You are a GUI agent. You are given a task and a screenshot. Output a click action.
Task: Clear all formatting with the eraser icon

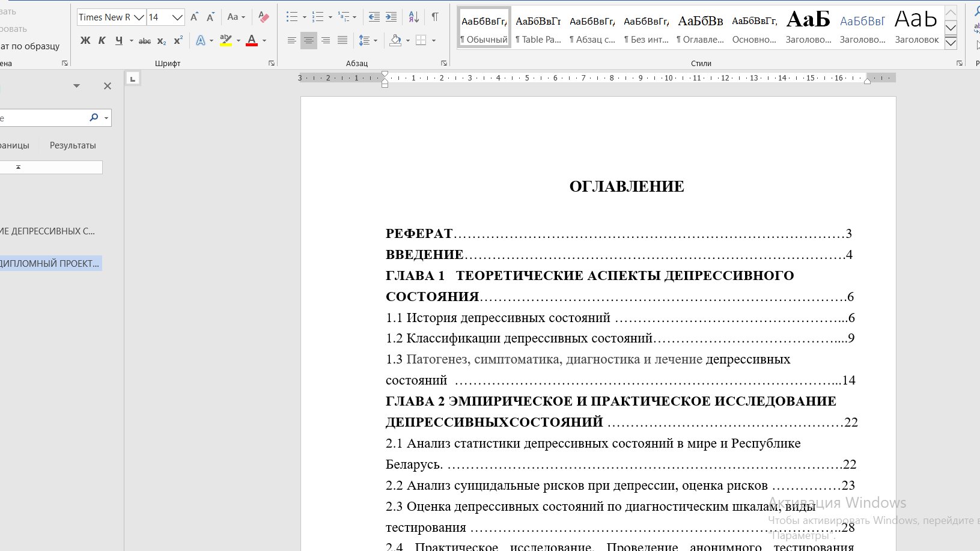pyautogui.click(x=263, y=17)
